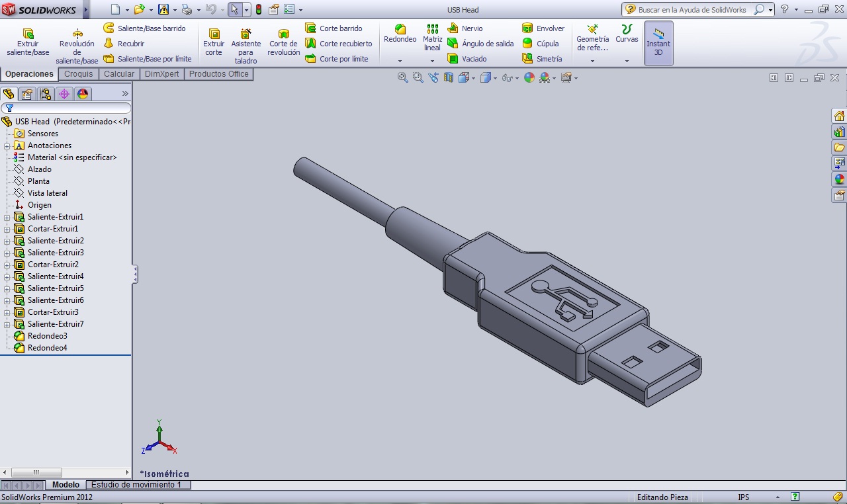Click the FeatureManager filter field

click(x=66, y=108)
